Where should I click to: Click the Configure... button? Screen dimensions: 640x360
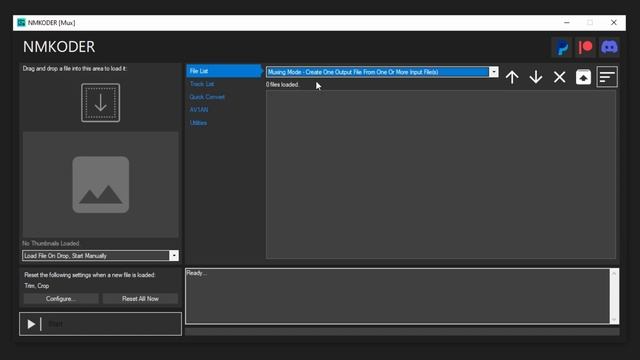click(x=61, y=299)
